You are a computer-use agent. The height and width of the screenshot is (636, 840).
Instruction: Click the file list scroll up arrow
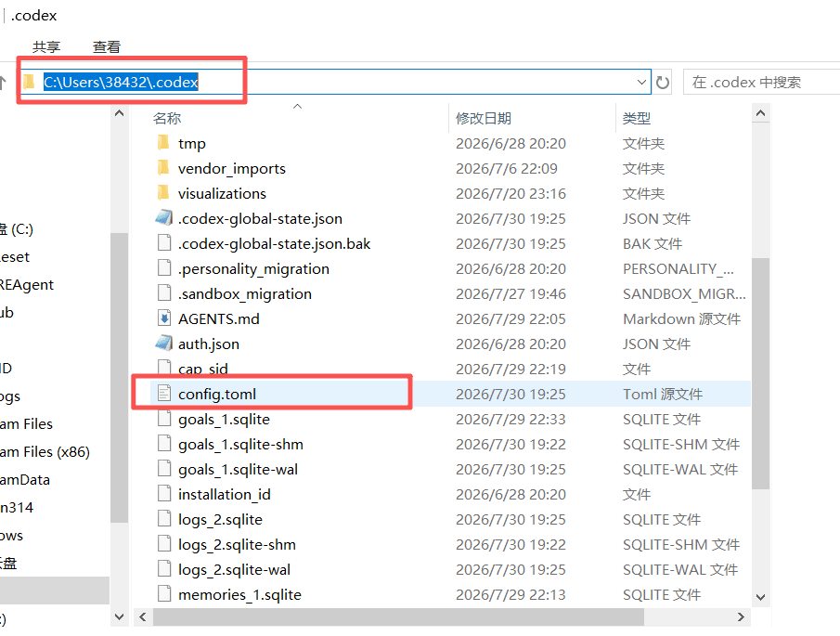click(760, 113)
